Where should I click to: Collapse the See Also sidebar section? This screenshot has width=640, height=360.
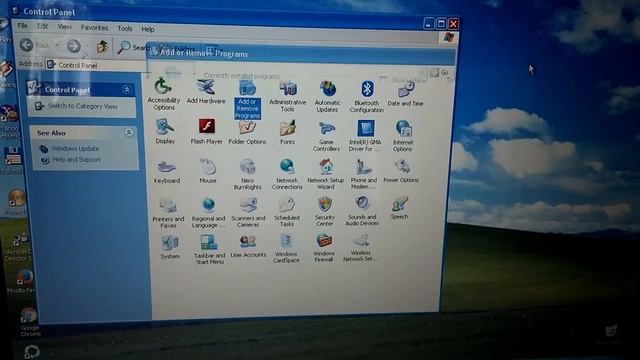tap(129, 132)
